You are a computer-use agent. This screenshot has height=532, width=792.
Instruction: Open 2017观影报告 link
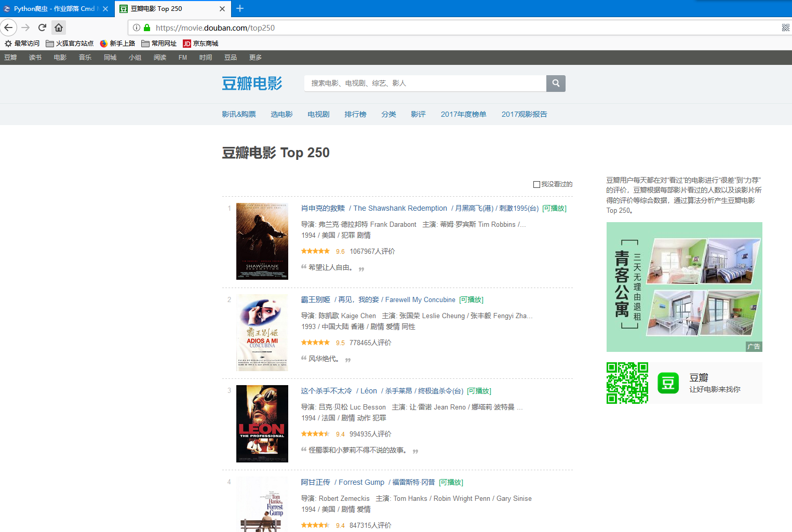[x=525, y=114]
